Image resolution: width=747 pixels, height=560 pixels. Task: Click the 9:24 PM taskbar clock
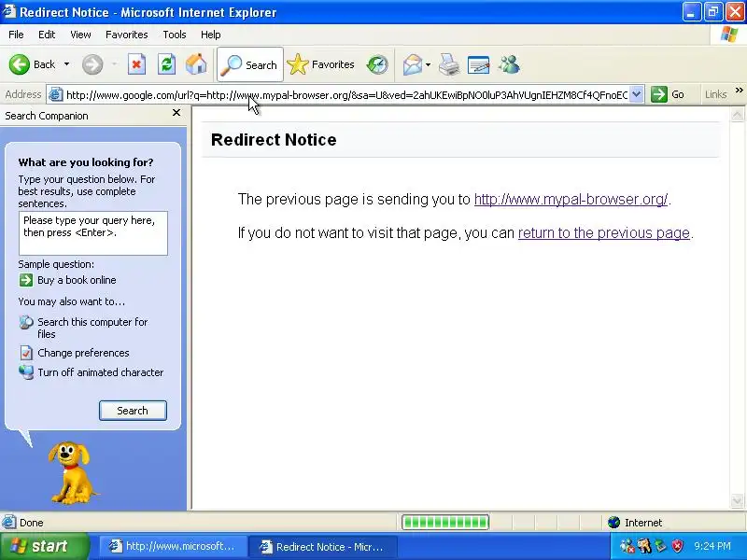(x=712, y=546)
